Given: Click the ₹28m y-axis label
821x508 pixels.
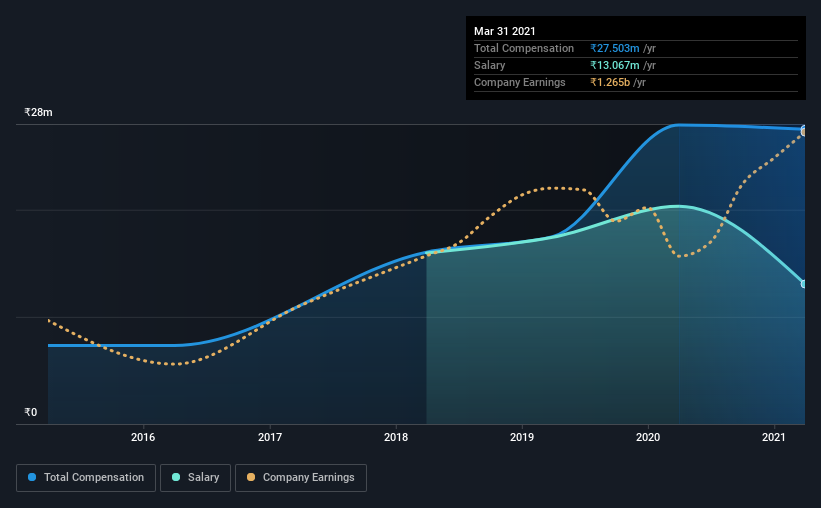Looking at the screenshot, I should coord(38,112).
